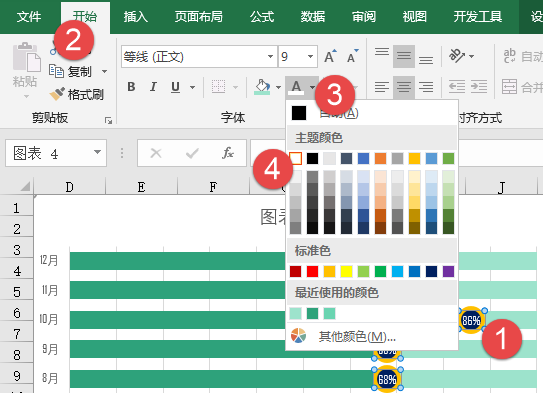This screenshot has width=543, height=393.
Task: Select the 68% data label on chart
Action: [387, 379]
